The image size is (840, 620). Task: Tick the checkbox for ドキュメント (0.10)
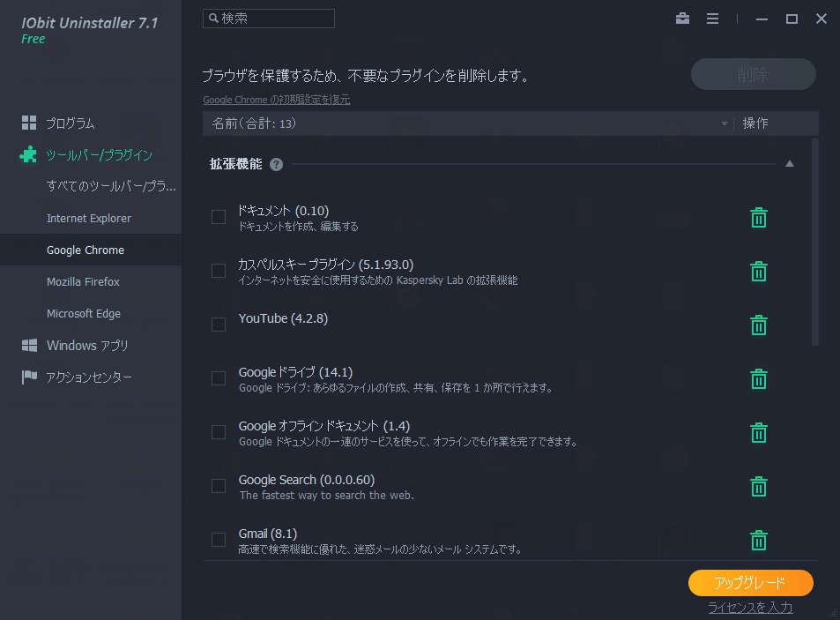click(x=219, y=217)
